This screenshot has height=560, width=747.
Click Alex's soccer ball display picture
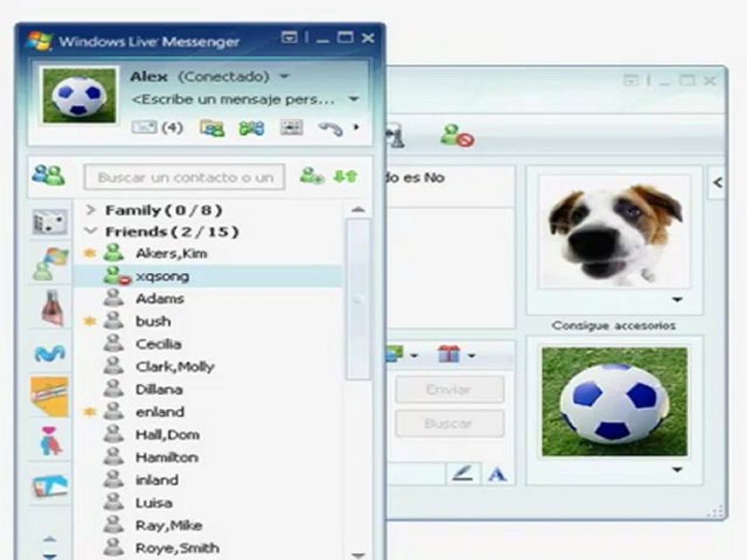pos(79,95)
